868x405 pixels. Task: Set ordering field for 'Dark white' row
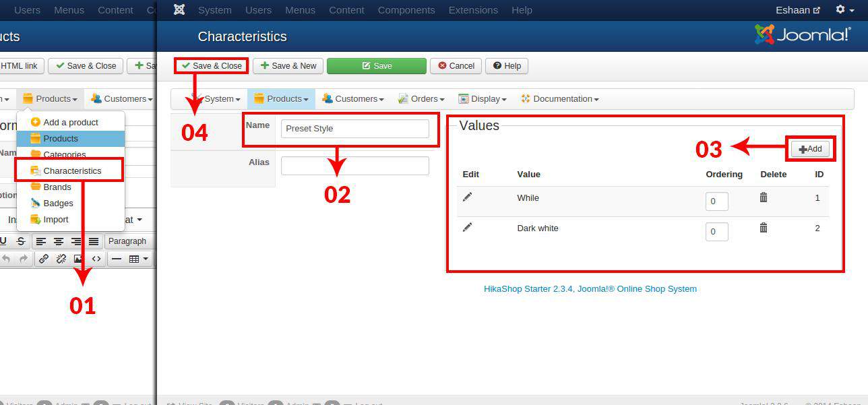[x=717, y=231]
